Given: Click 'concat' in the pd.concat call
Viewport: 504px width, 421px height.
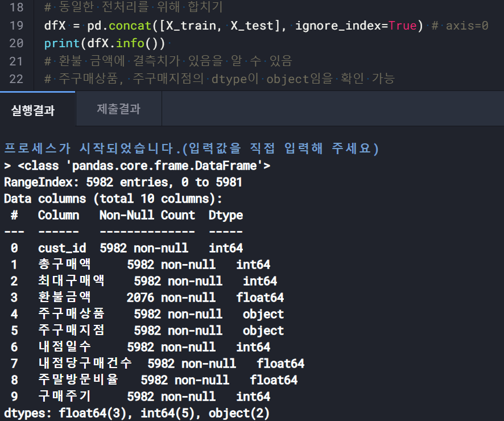Looking at the screenshot, I should pos(130,26).
